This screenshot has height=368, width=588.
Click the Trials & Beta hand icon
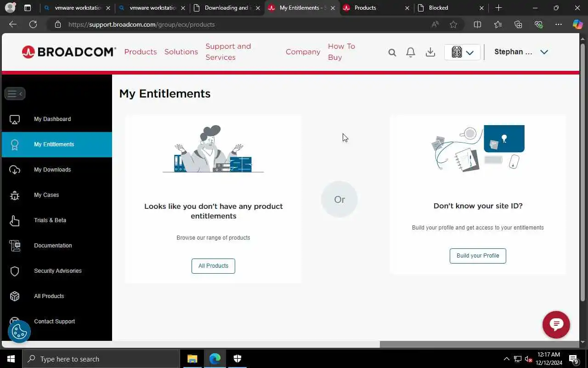[x=15, y=221]
